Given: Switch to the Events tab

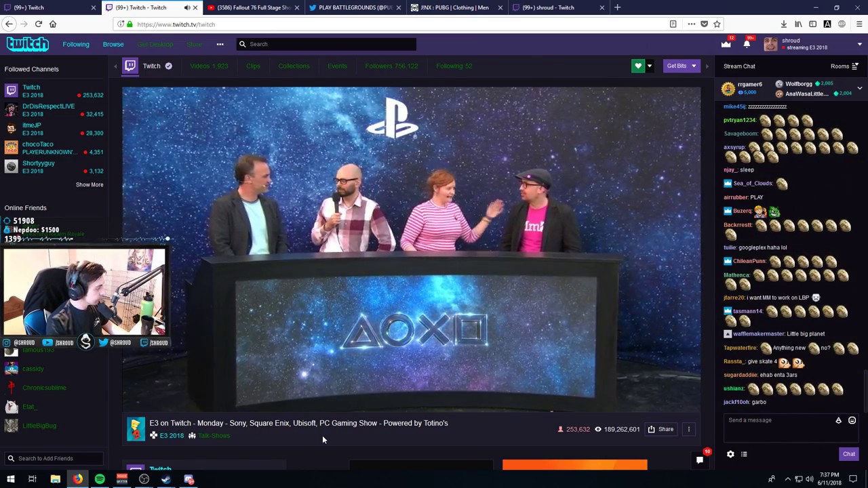Looking at the screenshot, I should click(337, 66).
